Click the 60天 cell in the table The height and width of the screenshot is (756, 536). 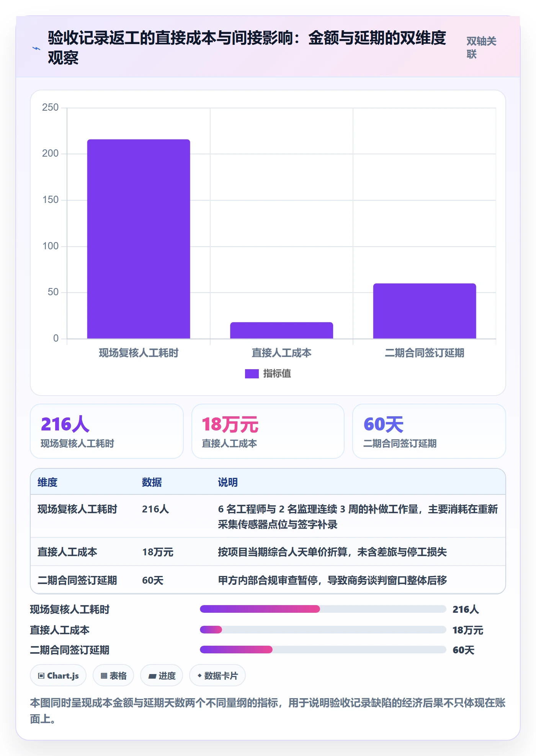(153, 580)
